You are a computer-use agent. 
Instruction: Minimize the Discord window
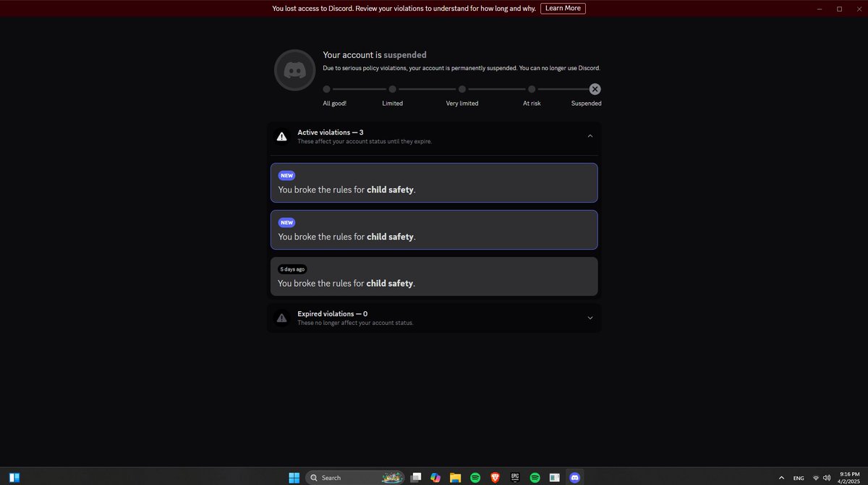pos(820,9)
